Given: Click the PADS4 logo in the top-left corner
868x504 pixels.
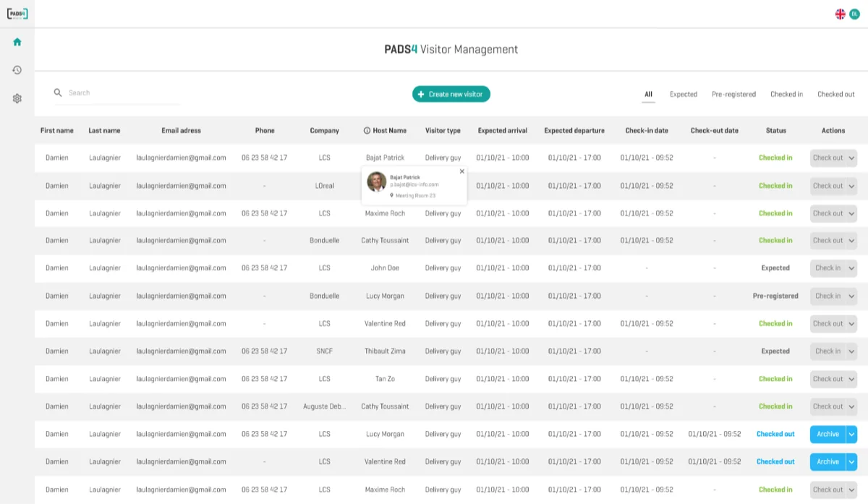Looking at the screenshot, I should pos(17,14).
